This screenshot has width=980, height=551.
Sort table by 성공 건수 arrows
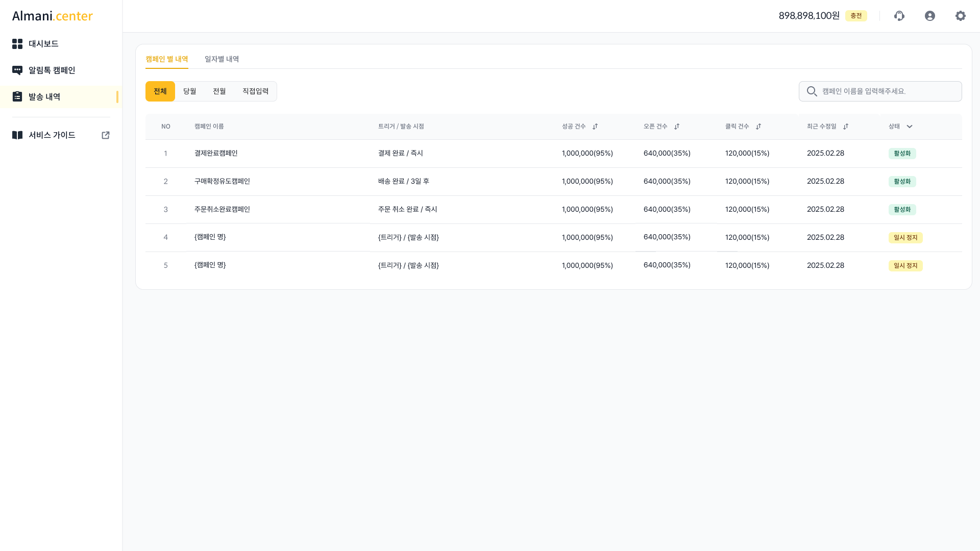coord(595,127)
